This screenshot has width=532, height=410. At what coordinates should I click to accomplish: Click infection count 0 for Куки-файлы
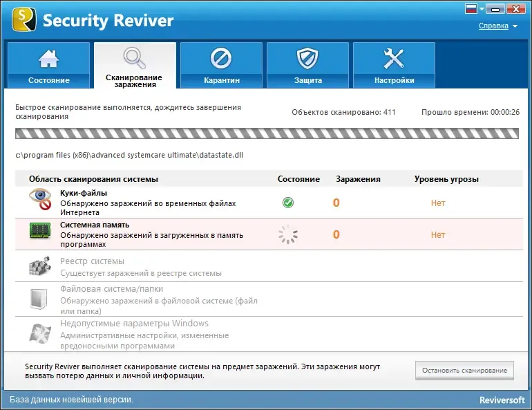click(x=336, y=203)
